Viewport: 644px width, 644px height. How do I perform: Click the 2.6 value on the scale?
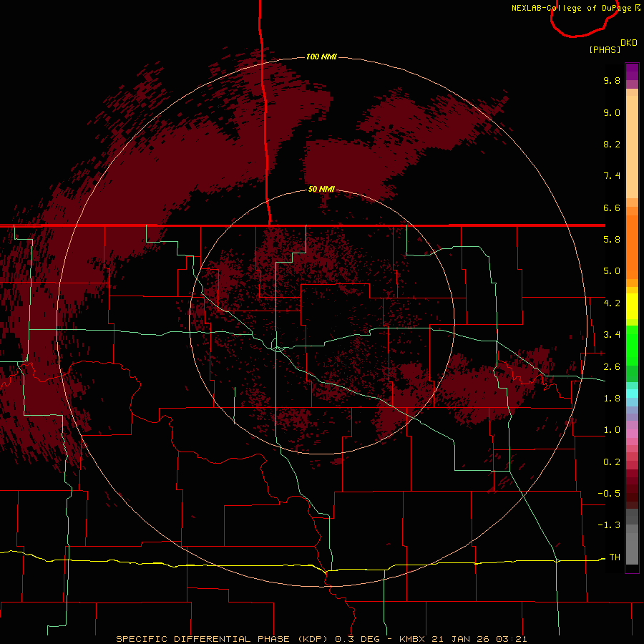click(x=612, y=367)
